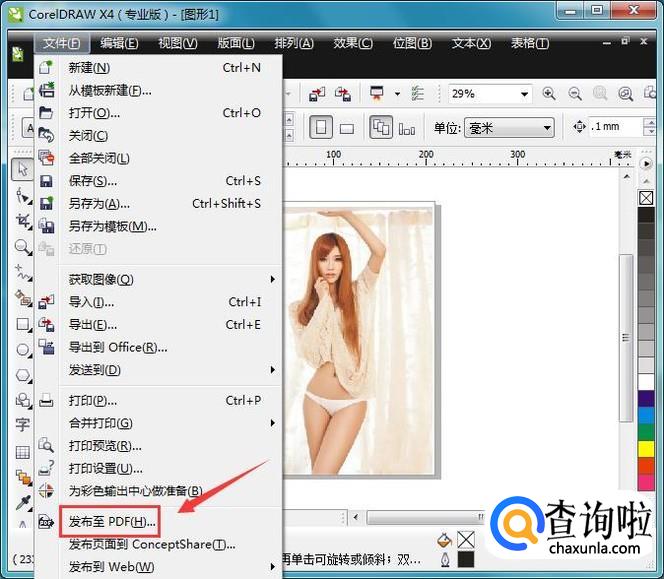Screen dimensions: 664x579
Task: Choose 另存为(A)... menu entry
Action: pos(158,204)
